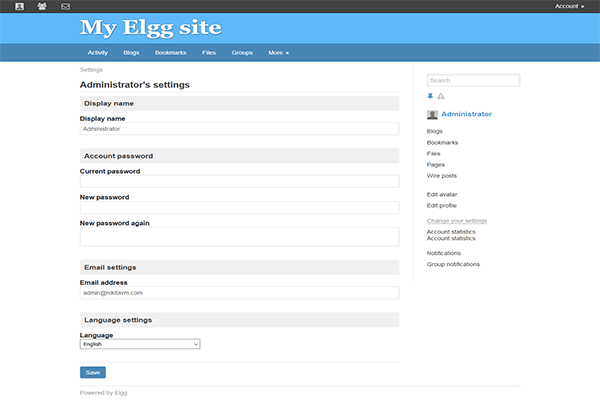Focus the Current password field
Screen dimensions: 600x400
(239, 181)
